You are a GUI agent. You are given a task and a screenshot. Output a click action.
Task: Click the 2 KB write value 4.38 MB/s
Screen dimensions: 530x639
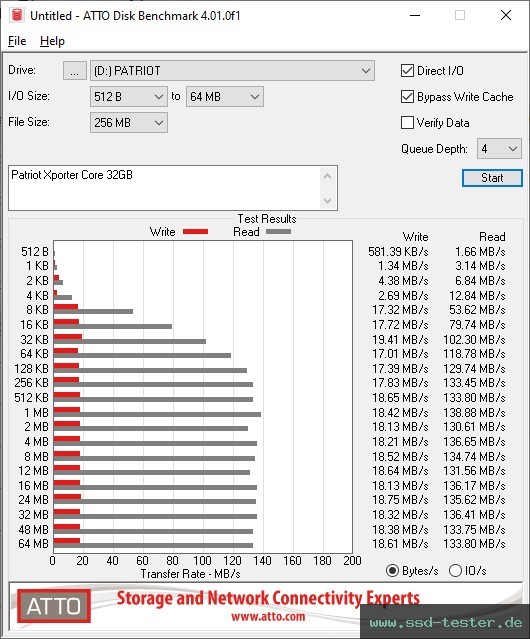point(403,281)
